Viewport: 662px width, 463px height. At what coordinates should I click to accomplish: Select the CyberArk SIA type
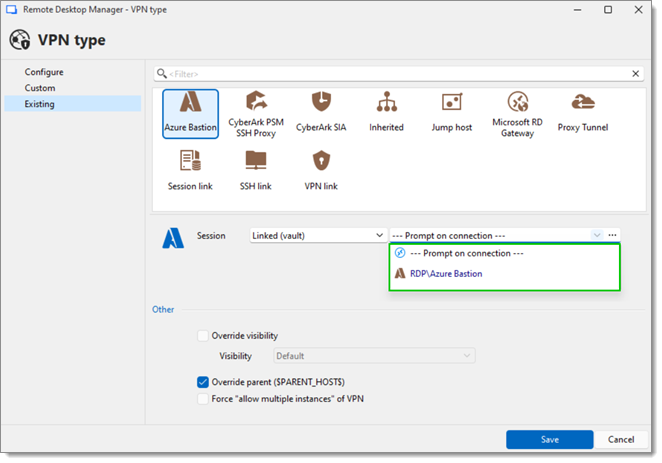point(321,112)
